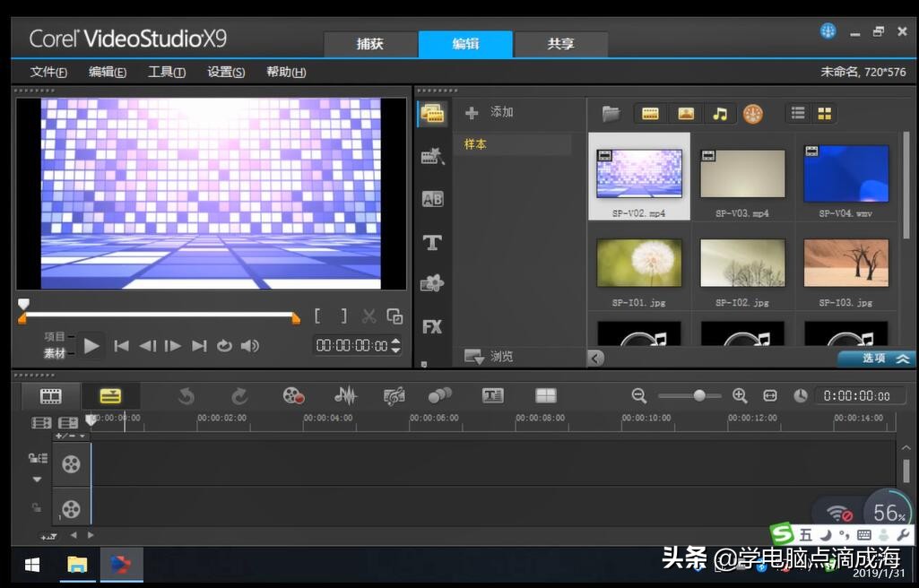Open the Auto Music icon

394,395
